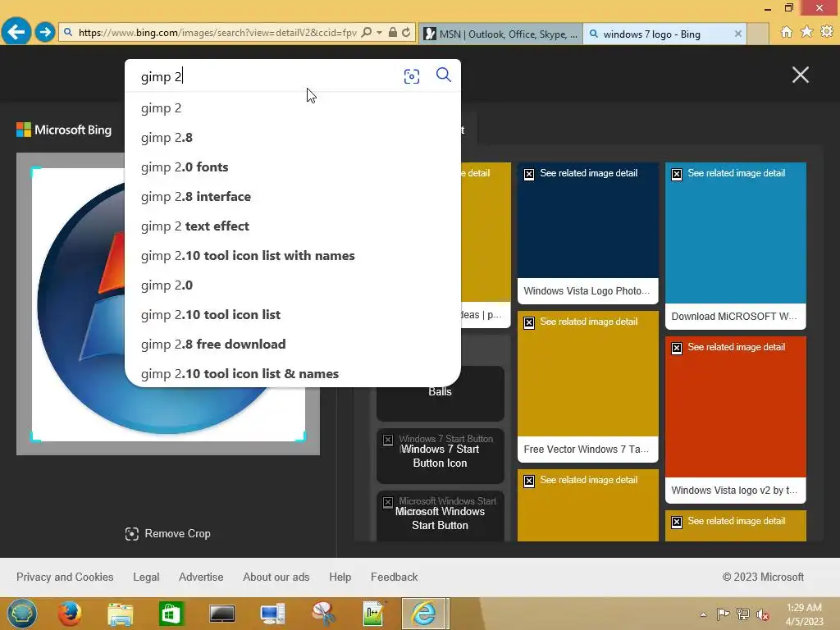Screen dimensions: 840x630
Task: Open network status tray icon
Action: click(743, 614)
